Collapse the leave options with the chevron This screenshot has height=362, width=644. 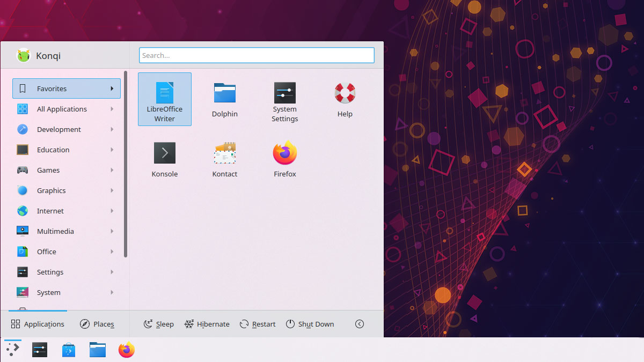(x=359, y=324)
